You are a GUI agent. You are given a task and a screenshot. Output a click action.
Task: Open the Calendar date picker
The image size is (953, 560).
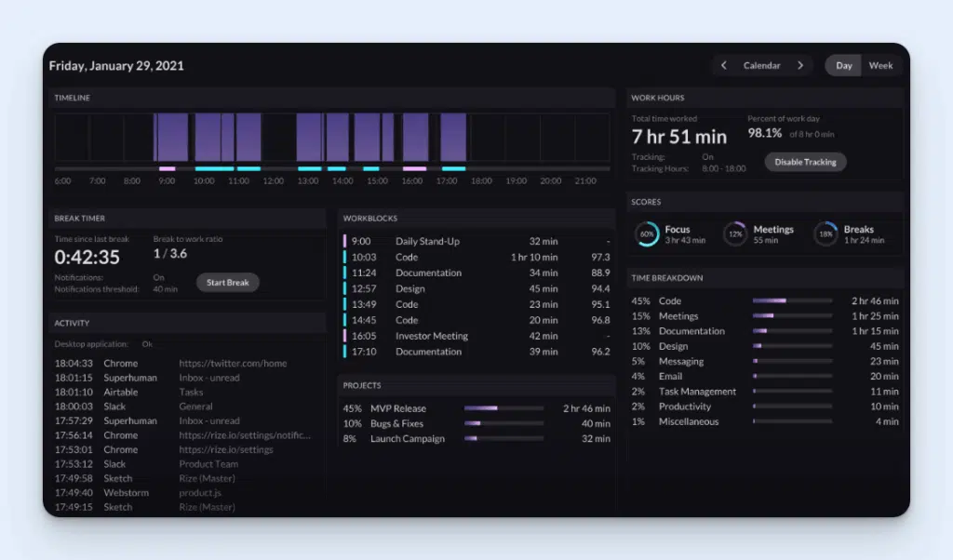[x=761, y=66]
